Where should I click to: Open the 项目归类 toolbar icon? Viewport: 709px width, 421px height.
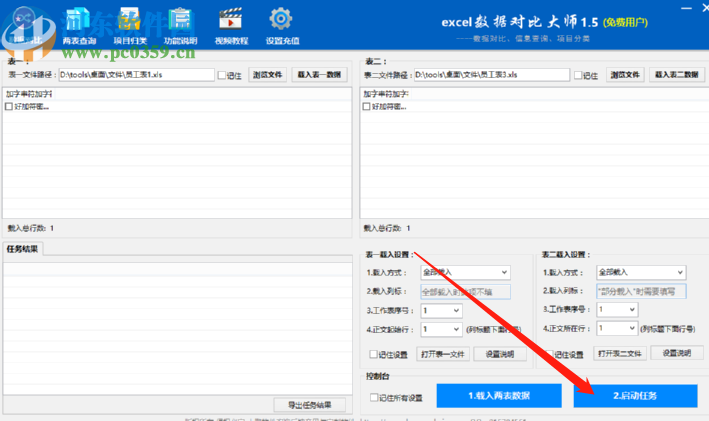130,26
